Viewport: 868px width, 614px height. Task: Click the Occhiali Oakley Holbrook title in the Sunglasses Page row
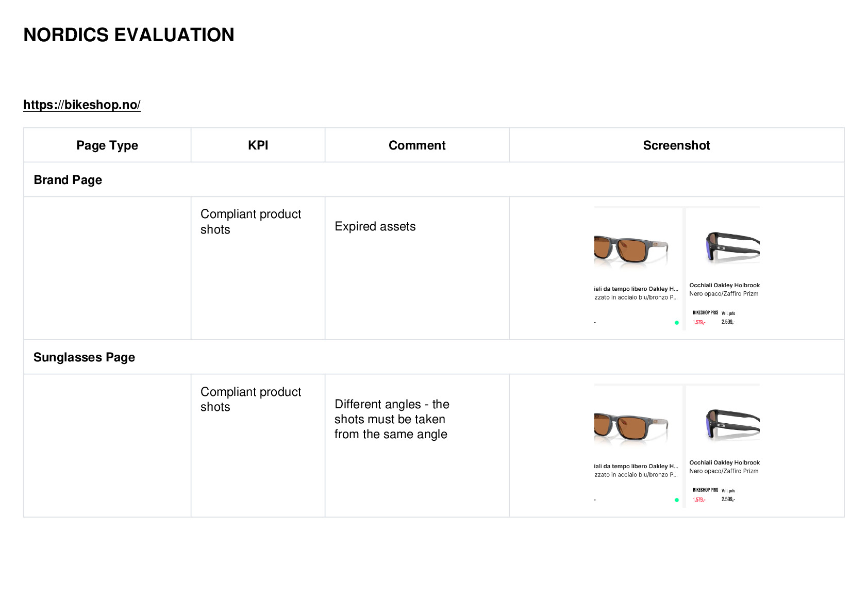pos(724,462)
